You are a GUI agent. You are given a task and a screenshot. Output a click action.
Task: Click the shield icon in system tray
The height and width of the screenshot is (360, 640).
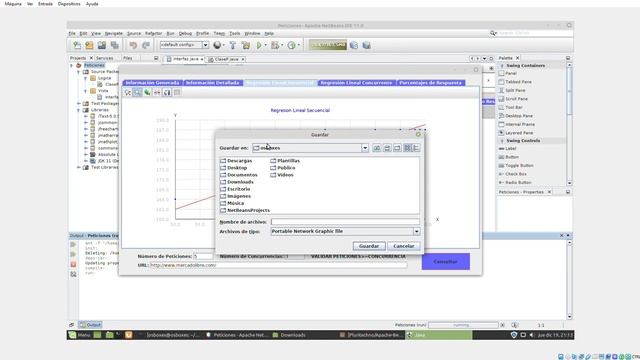coord(514,335)
